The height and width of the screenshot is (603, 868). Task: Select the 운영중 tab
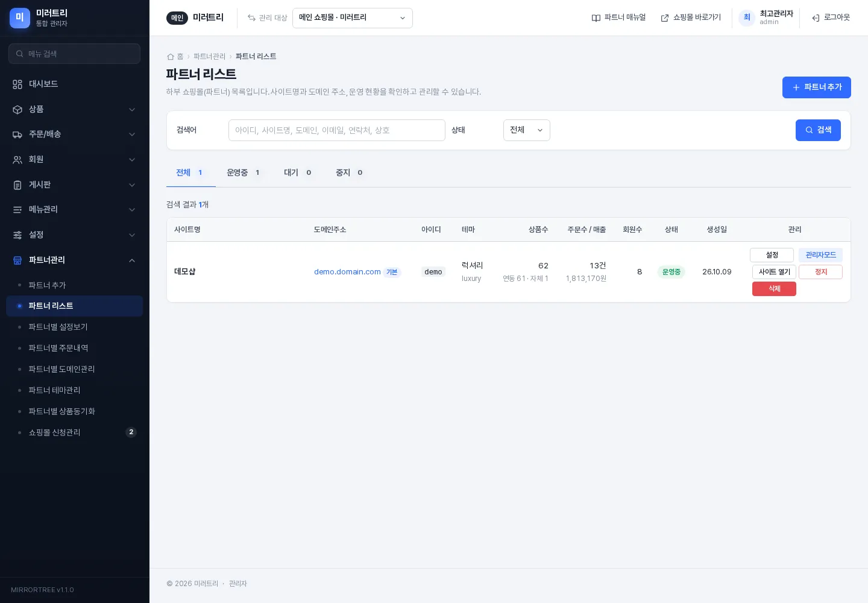tap(244, 173)
